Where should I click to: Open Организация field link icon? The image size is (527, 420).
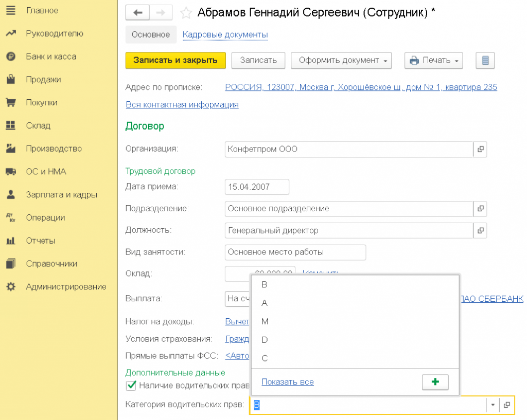(x=480, y=149)
